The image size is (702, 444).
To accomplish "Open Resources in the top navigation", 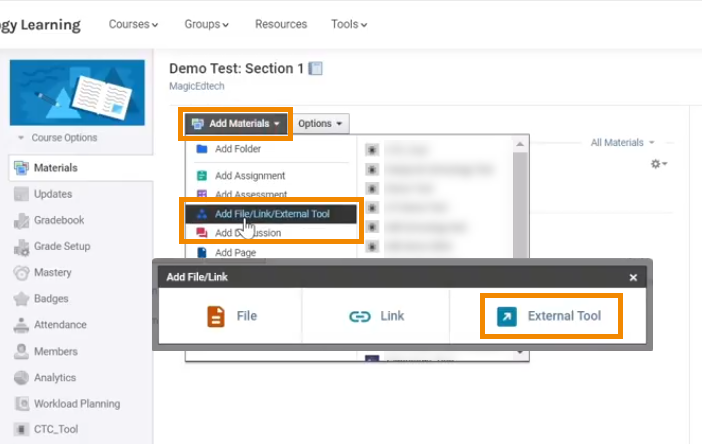I will 281,24.
